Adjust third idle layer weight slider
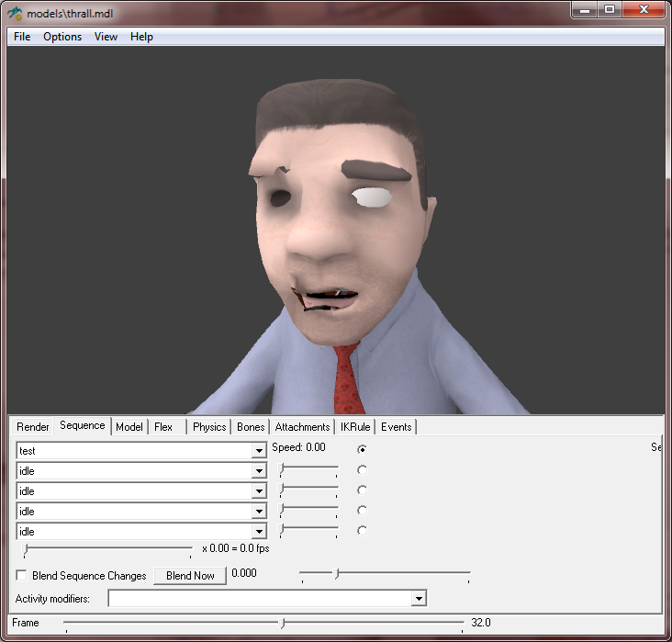Viewport: 672px width, 642px height. 308,510
